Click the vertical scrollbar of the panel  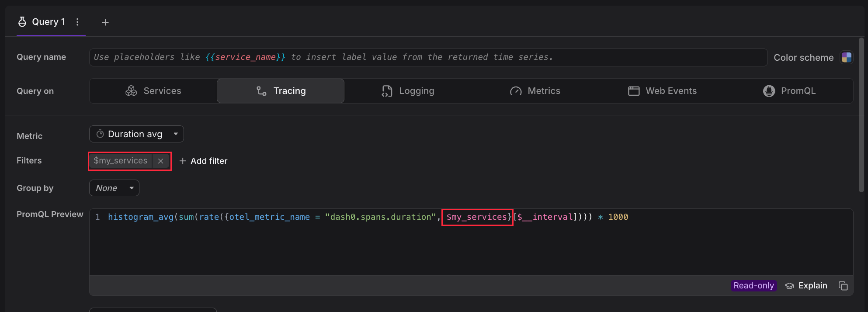point(861,115)
